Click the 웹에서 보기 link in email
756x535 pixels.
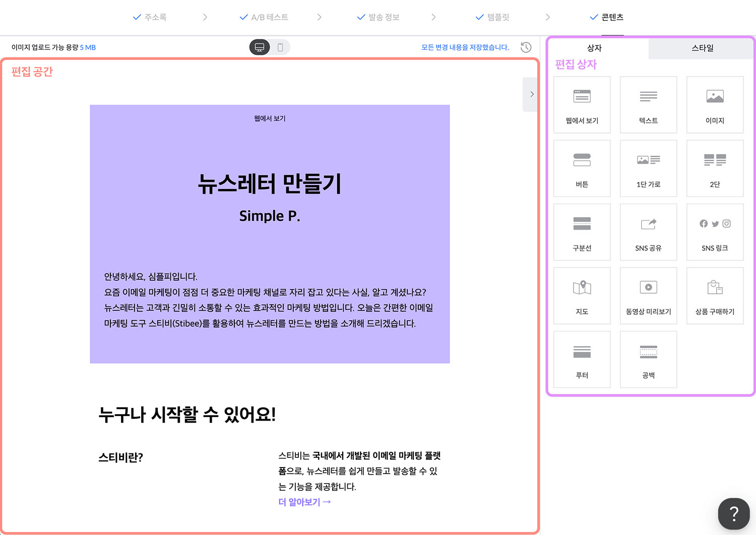point(270,118)
